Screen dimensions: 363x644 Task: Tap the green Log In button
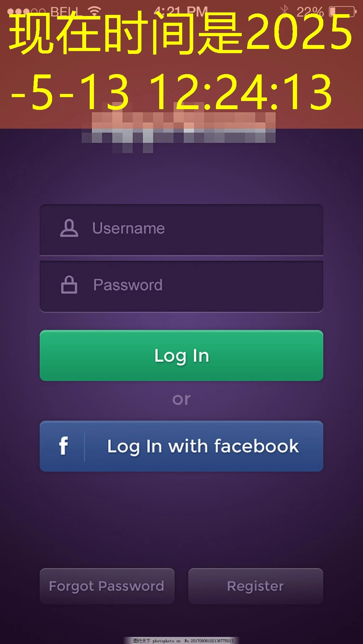(181, 355)
